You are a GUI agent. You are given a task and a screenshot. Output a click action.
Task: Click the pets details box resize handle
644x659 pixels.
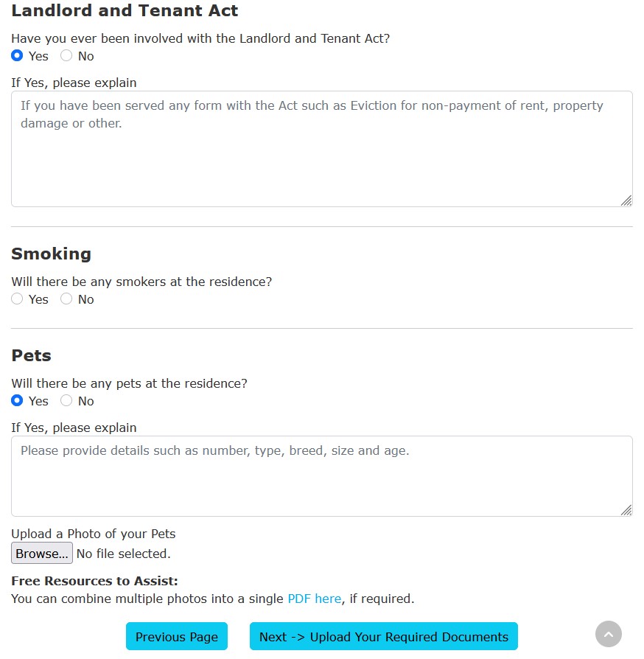point(626,510)
